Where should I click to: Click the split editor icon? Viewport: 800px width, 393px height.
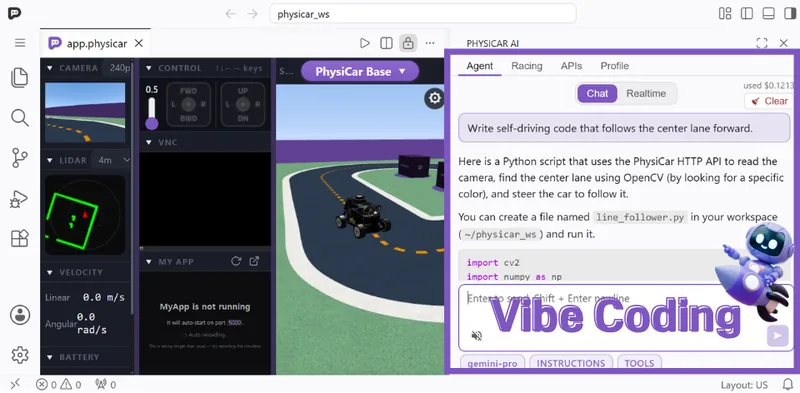tap(386, 43)
